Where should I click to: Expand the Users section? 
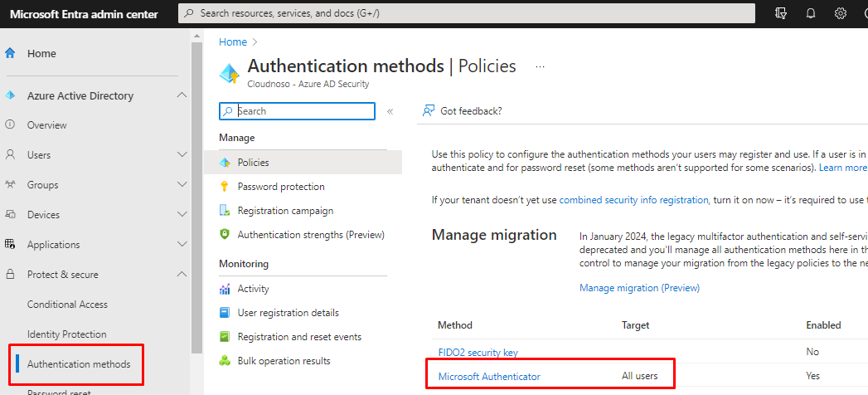click(x=182, y=155)
